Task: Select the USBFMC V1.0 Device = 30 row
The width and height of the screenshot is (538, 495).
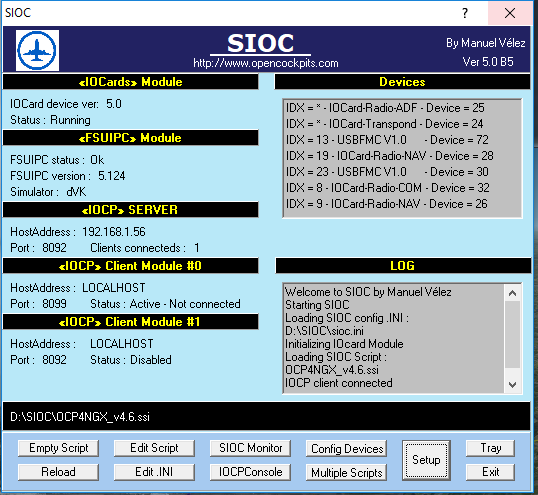Action: [387, 172]
